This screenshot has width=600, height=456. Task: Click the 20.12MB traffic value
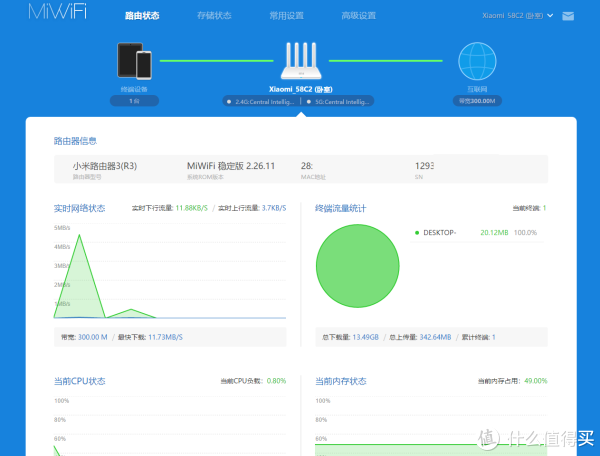tap(494, 233)
